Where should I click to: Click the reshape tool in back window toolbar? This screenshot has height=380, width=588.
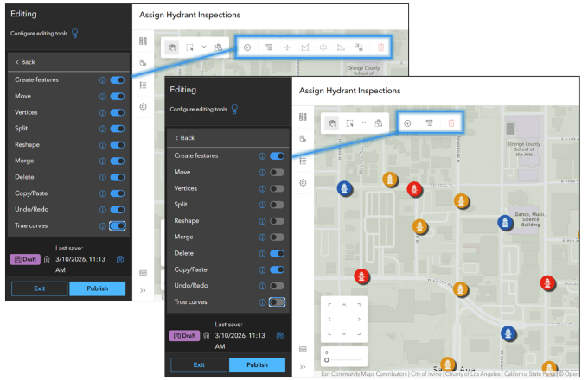[x=341, y=47]
